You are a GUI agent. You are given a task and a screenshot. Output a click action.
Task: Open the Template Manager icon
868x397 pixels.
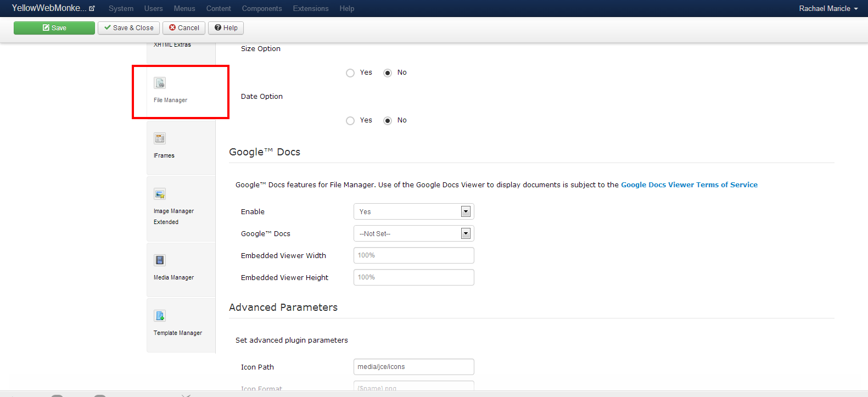pos(160,316)
